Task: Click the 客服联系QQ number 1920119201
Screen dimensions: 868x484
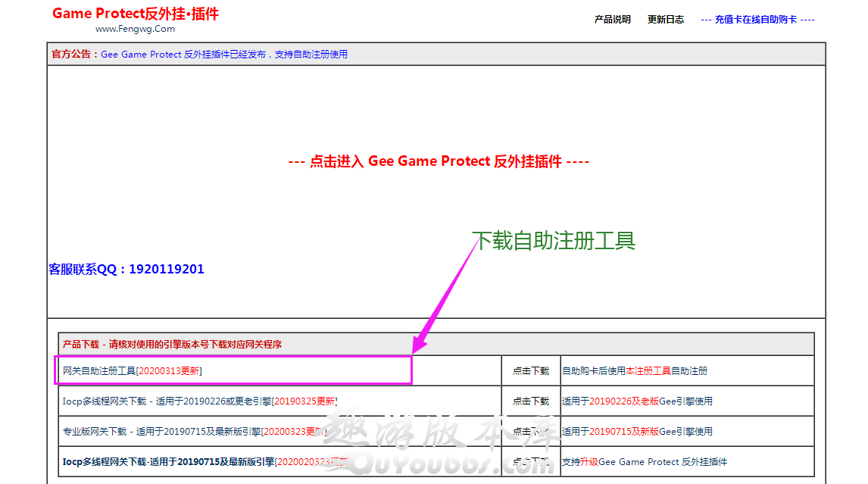Action: click(166, 269)
